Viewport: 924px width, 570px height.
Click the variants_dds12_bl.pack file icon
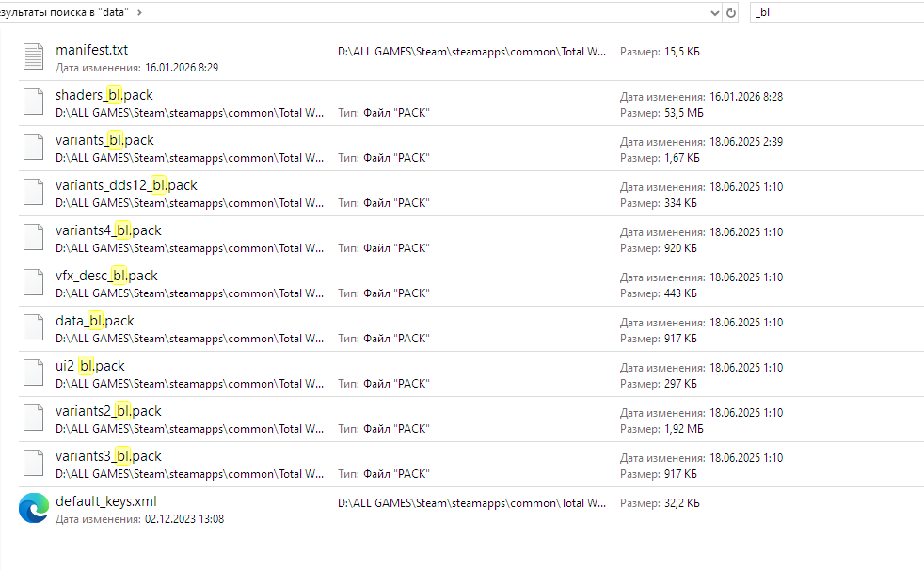tap(34, 192)
